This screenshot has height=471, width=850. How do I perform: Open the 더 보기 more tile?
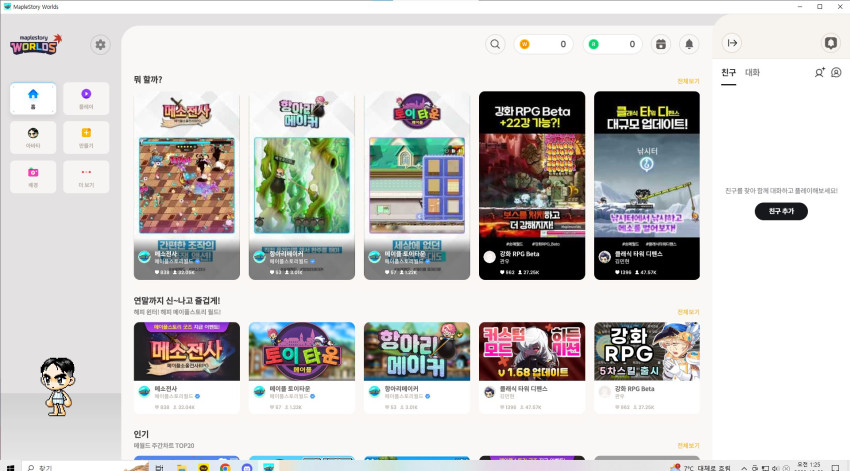(86, 177)
